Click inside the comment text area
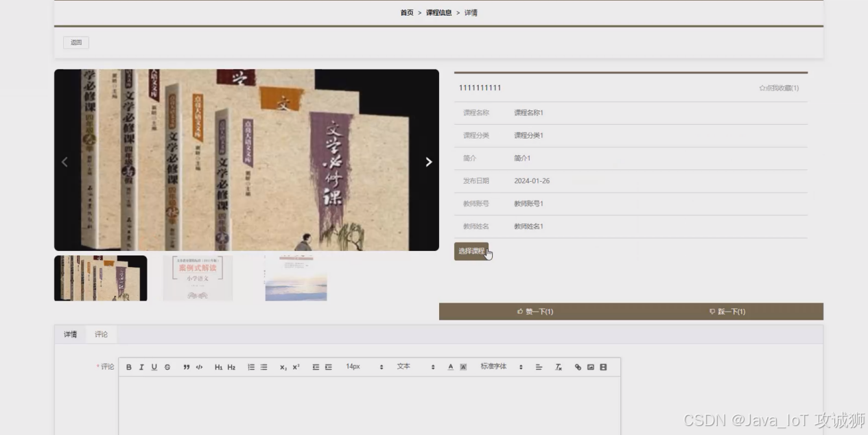The image size is (868, 435). pos(370,405)
